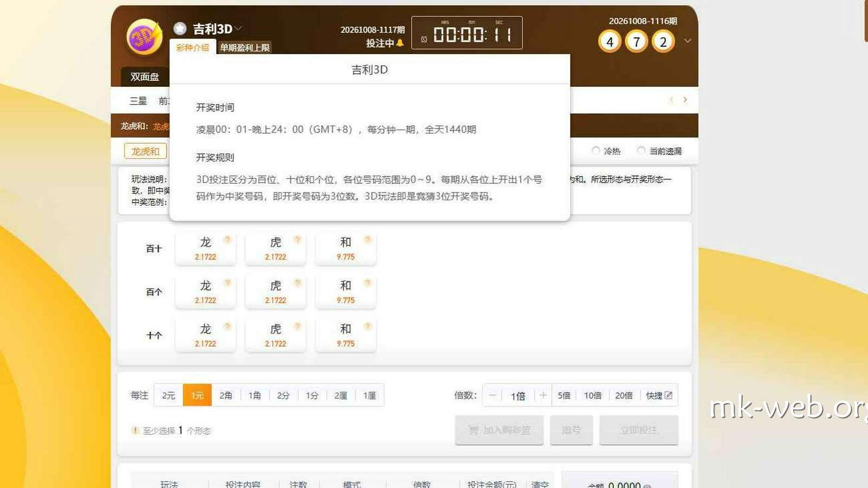Go to previous play categories arrow
Image resolution: width=868 pixels, height=488 pixels.
point(672,100)
